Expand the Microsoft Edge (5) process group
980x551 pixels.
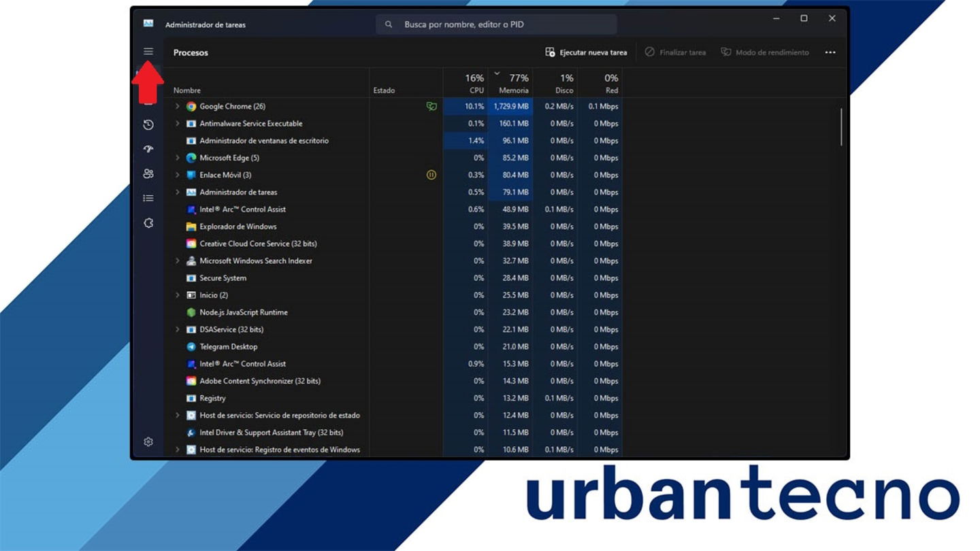(x=177, y=158)
